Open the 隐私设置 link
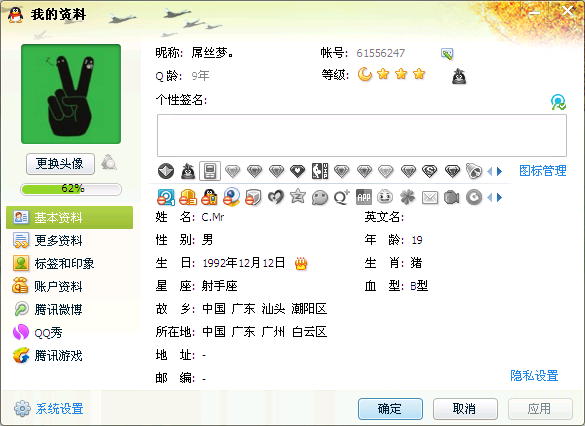Screen dimensions: 585x426 [534, 375]
